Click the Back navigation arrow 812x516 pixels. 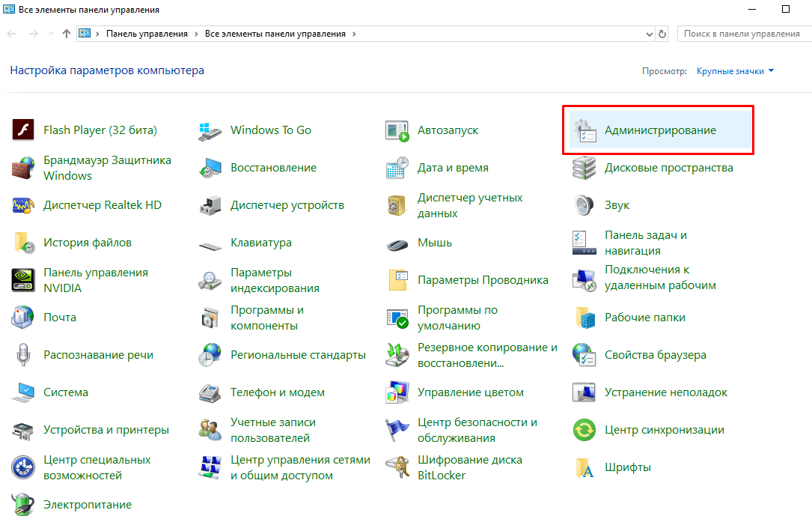[12, 34]
